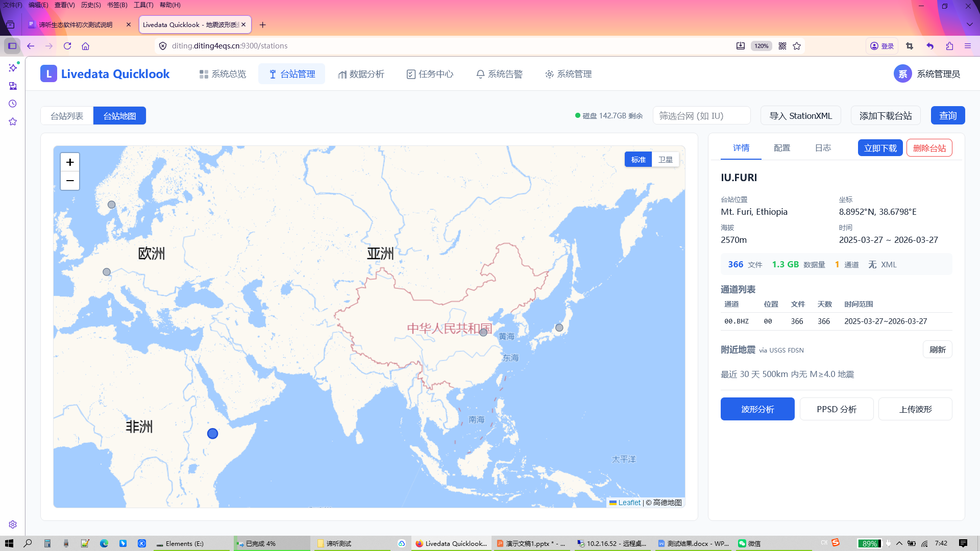Viewport: 980px width, 551px height.
Task: Open the browser hamburger menu
Action: [968, 46]
